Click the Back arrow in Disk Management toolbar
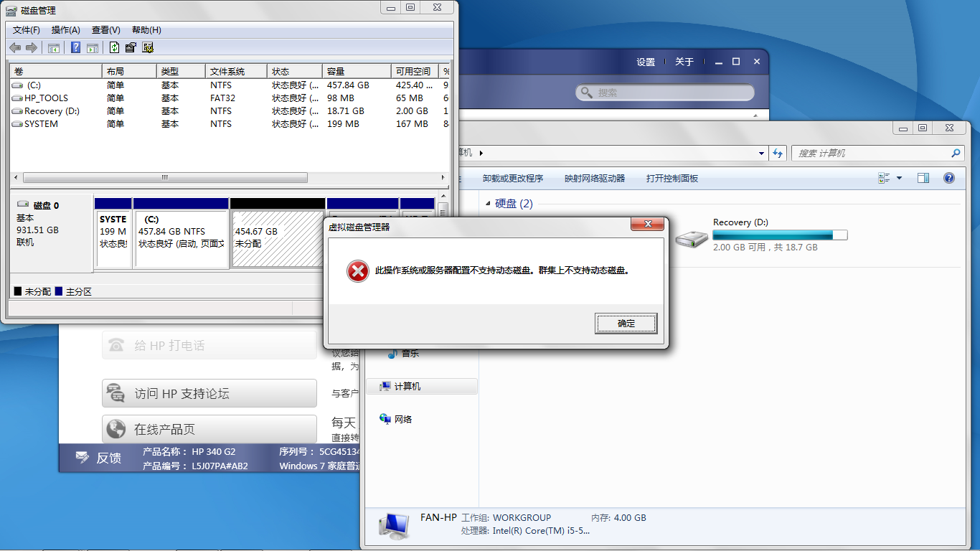Viewport: 980px width, 551px height. (15, 48)
